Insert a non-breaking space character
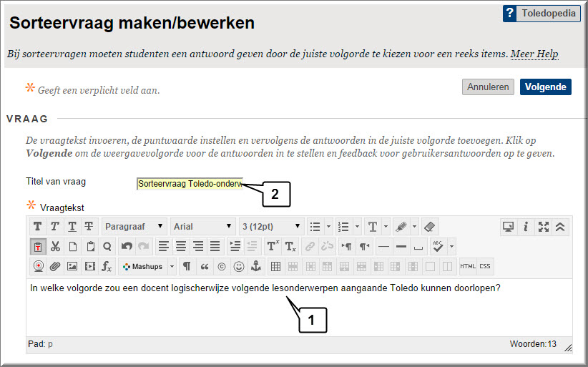 [x=418, y=247]
